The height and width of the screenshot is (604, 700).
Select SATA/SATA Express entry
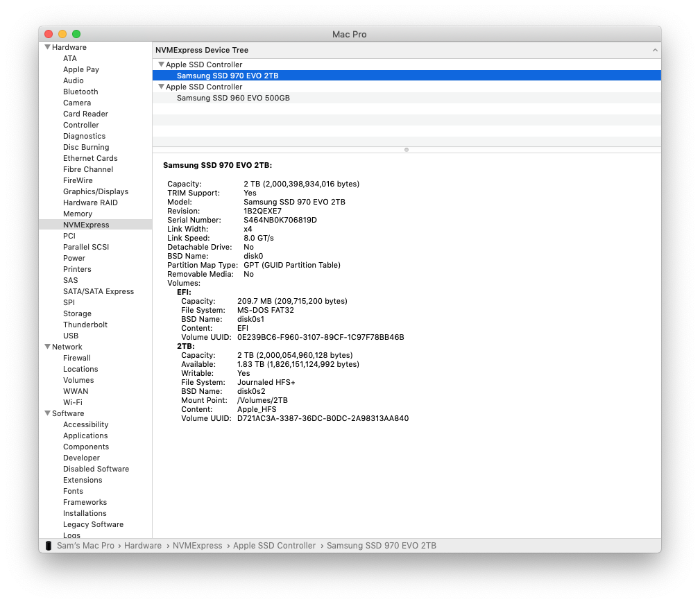(x=99, y=291)
